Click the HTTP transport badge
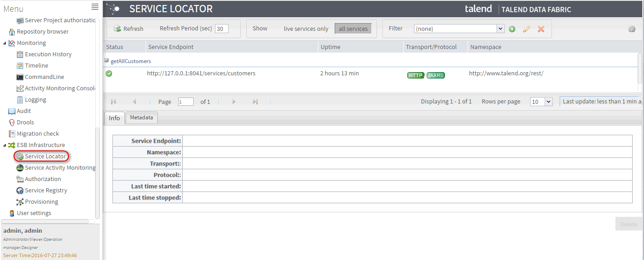This screenshot has width=644, height=260. click(x=416, y=75)
